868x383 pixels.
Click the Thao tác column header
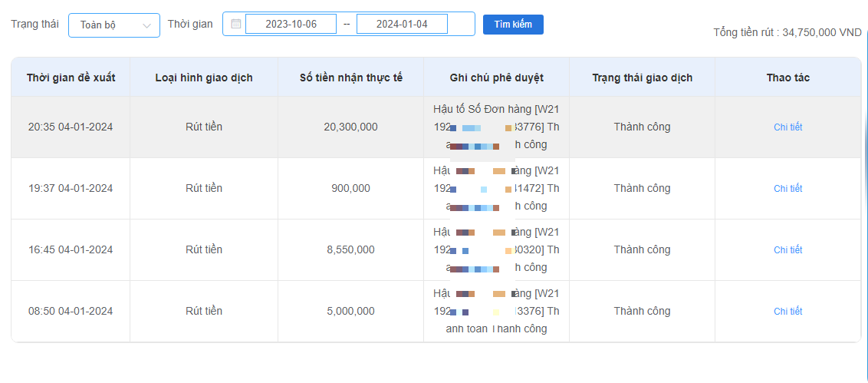pos(787,78)
